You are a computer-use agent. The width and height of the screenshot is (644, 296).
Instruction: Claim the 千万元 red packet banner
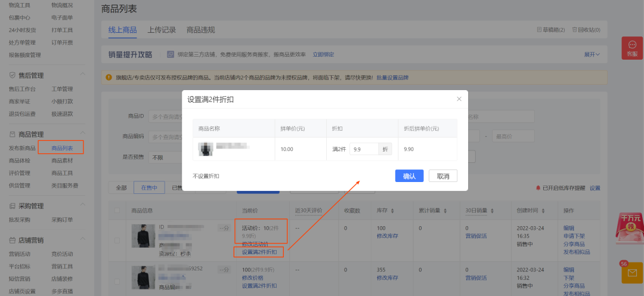point(630,229)
